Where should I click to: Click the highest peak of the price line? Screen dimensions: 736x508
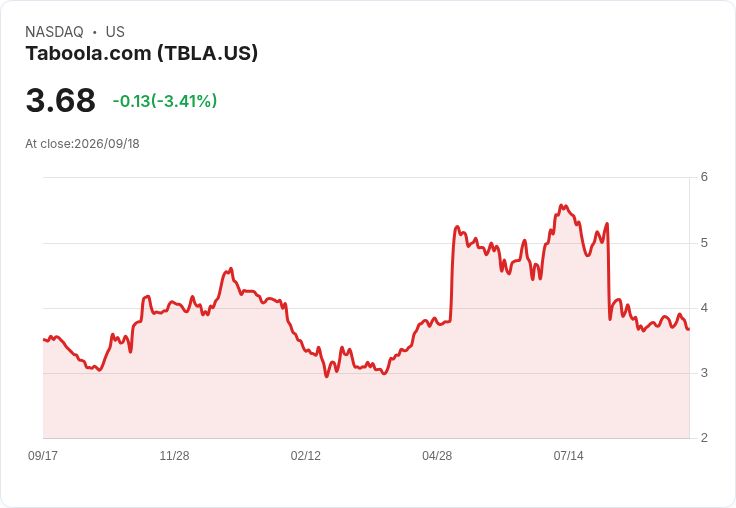point(561,205)
